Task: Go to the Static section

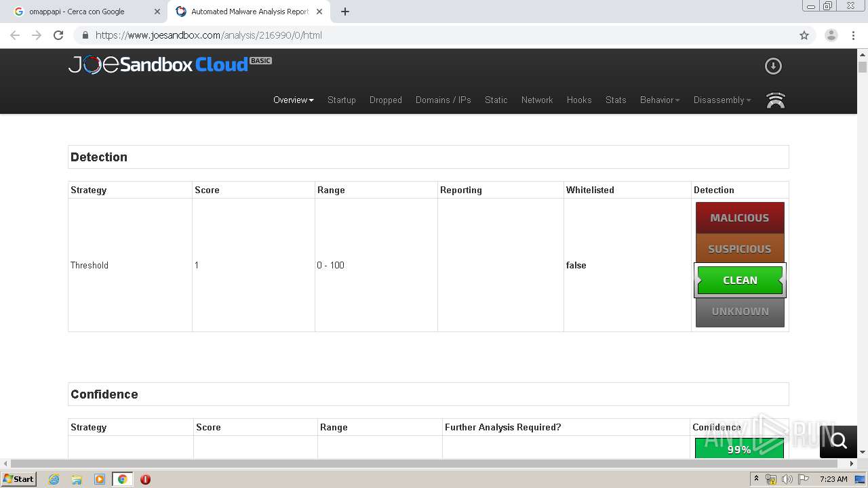Action: (496, 100)
